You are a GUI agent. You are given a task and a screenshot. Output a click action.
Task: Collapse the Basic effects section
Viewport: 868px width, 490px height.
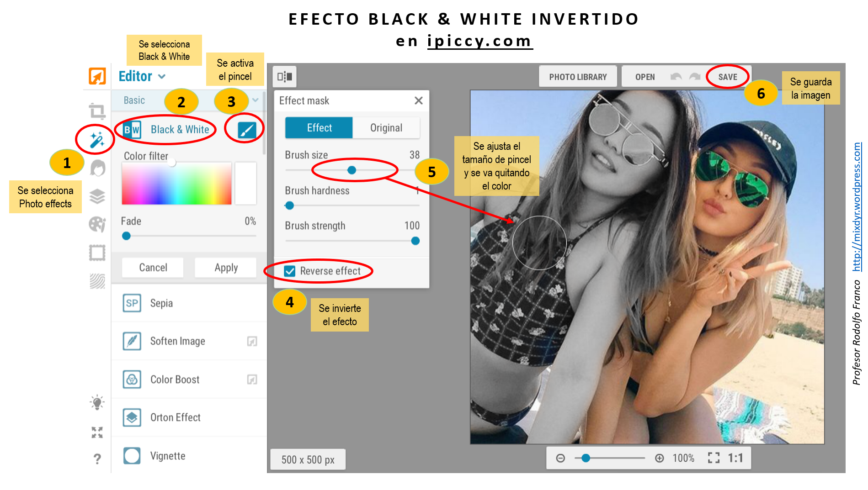tap(255, 100)
